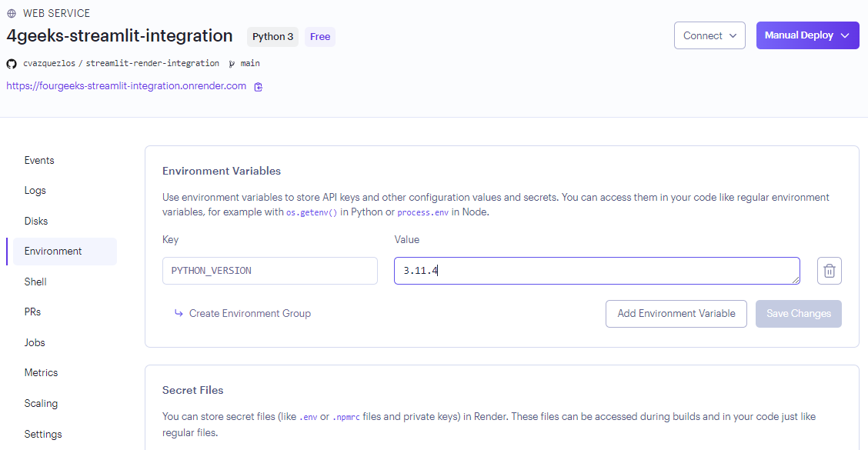Viewport: 868px width, 450px height.
Task: Delete the PYTHON_VERSION variable with trash icon
Action: point(830,271)
